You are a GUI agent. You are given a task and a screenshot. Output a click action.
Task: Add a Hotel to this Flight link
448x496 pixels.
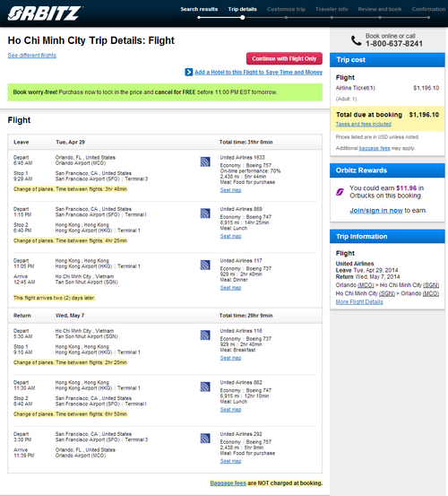click(x=258, y=72)
